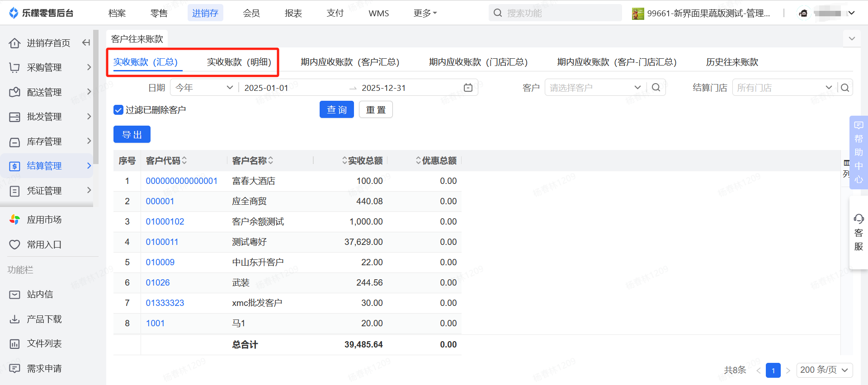
Task: Open the date picker calendar icon
Action: 468,88
